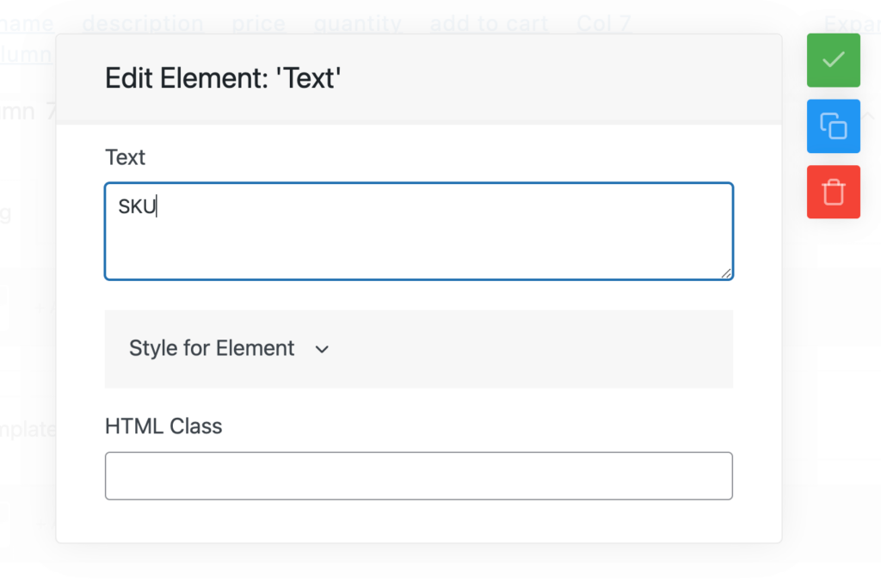Click the resize grip on the Text textarea corner
The image size is (881, 588).
click(727, 273)
